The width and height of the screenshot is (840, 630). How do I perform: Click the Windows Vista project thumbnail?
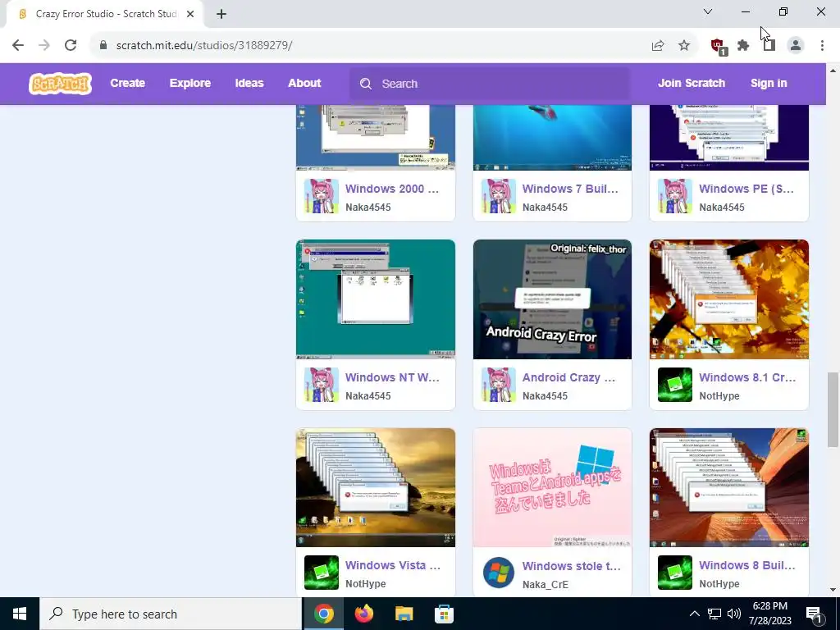[x=376, y=487]
